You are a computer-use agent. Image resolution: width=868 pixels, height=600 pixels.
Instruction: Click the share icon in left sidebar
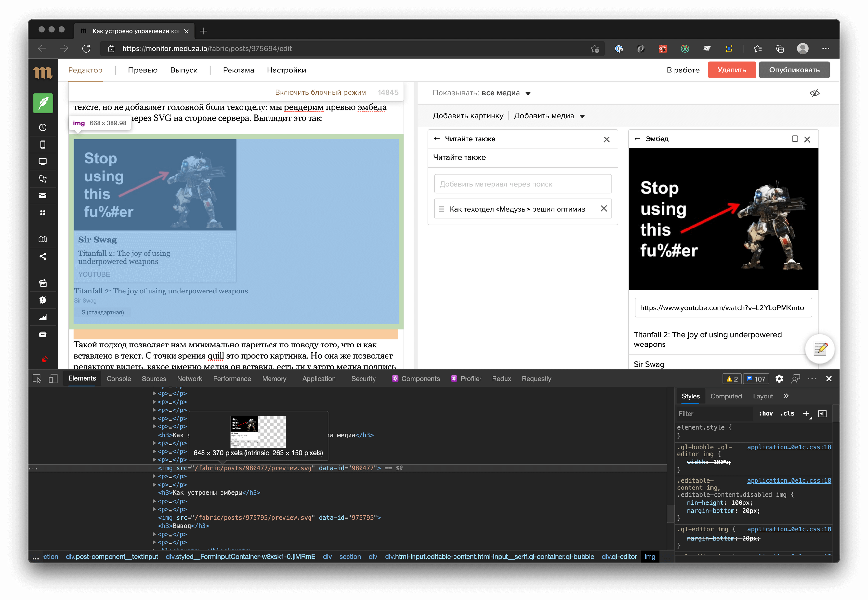43,256
